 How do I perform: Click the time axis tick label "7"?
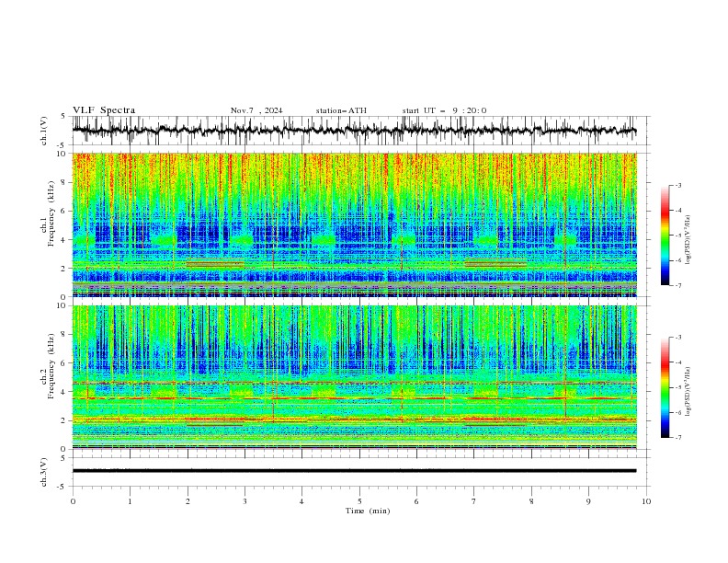[474, 501]
